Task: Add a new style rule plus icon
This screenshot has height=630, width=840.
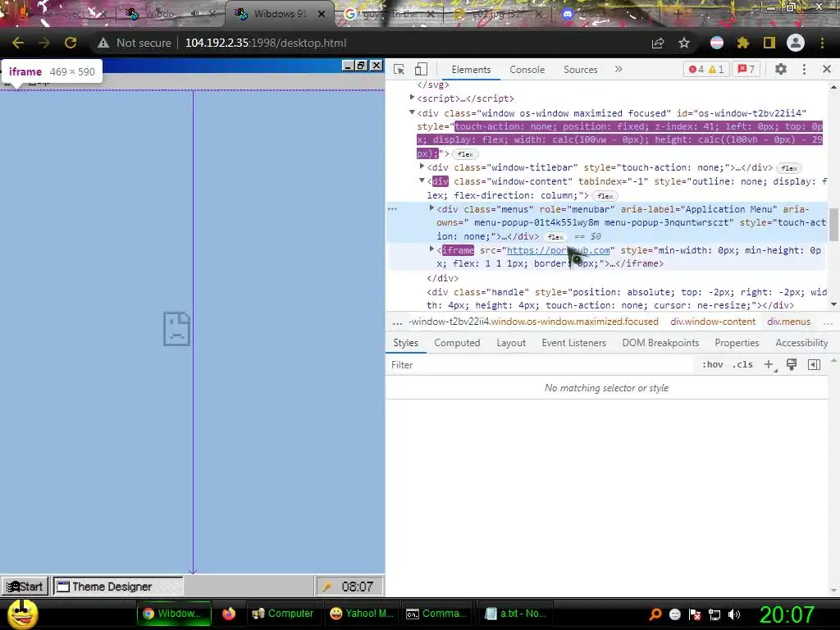Action: pos(769,365)
